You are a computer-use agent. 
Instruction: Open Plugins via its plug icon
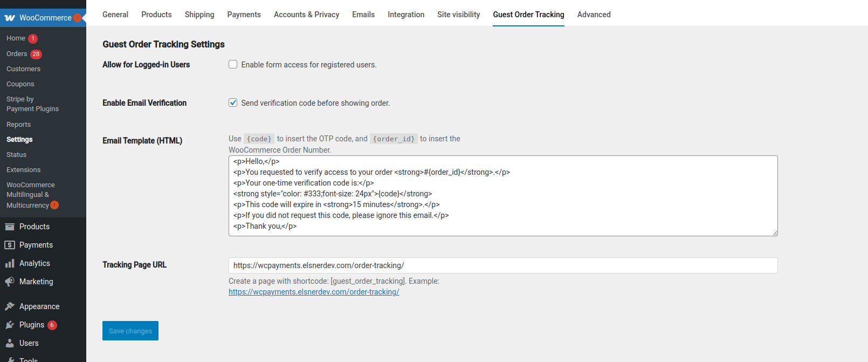[x=10, y=325]
